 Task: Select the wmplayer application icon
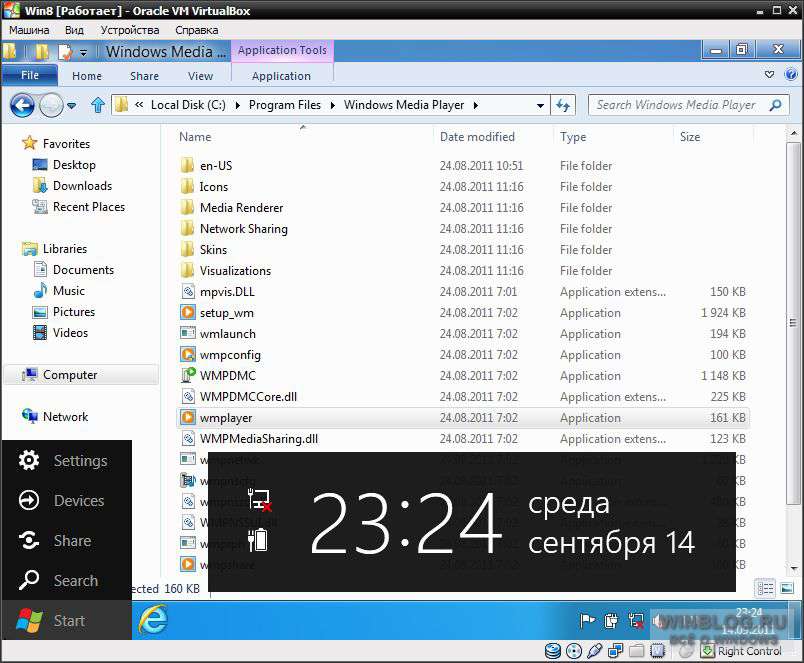[188, 417]
